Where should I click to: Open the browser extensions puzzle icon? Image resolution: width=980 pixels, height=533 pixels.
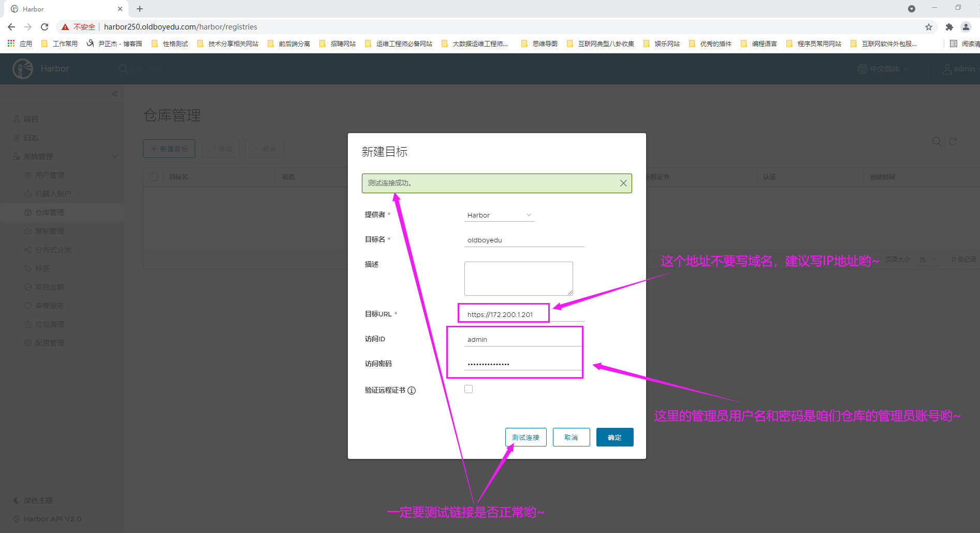(x=949, y=27)
